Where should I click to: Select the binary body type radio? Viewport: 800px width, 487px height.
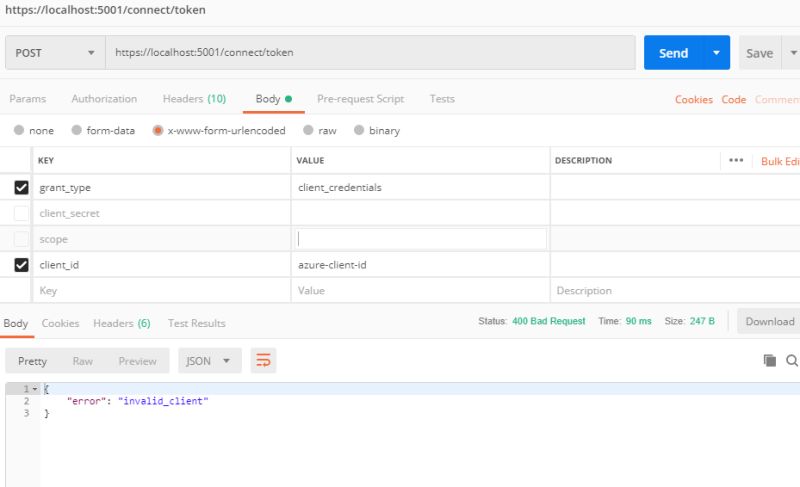(x=359, y=130)
